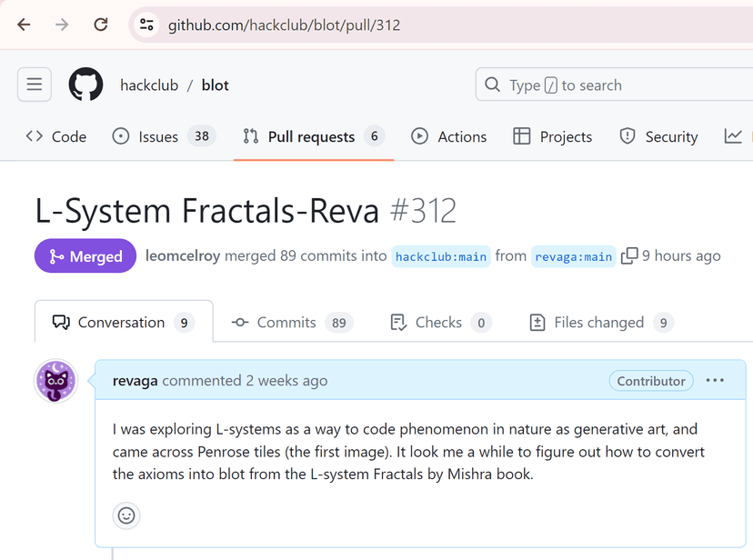Reload the page with refresh icon

101,25
